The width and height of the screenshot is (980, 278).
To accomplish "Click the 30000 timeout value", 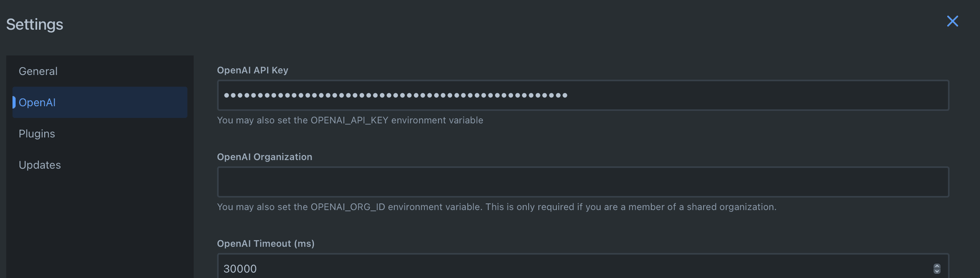I will tap(240, 269).
